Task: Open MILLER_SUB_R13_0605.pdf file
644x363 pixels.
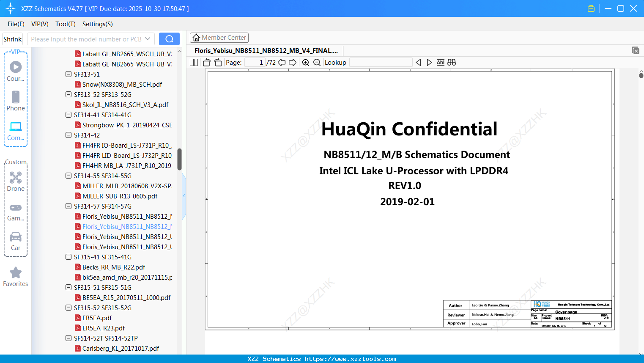Action: (x=120, y=196)
